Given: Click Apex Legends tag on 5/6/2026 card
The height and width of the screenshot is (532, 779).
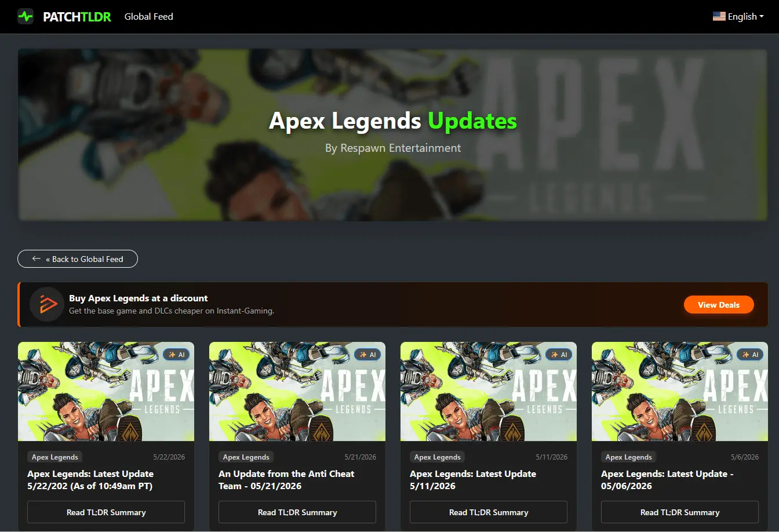Looking at the screenshot, I should click(x=629, y=457).
